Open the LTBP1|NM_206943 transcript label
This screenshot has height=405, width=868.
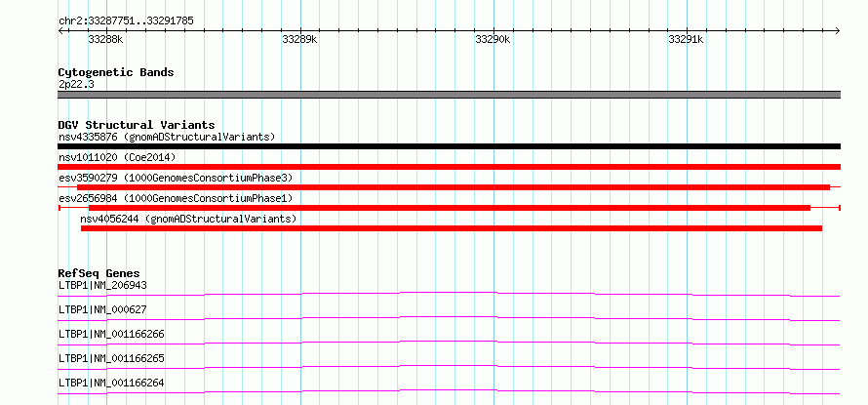pos(102,285)
